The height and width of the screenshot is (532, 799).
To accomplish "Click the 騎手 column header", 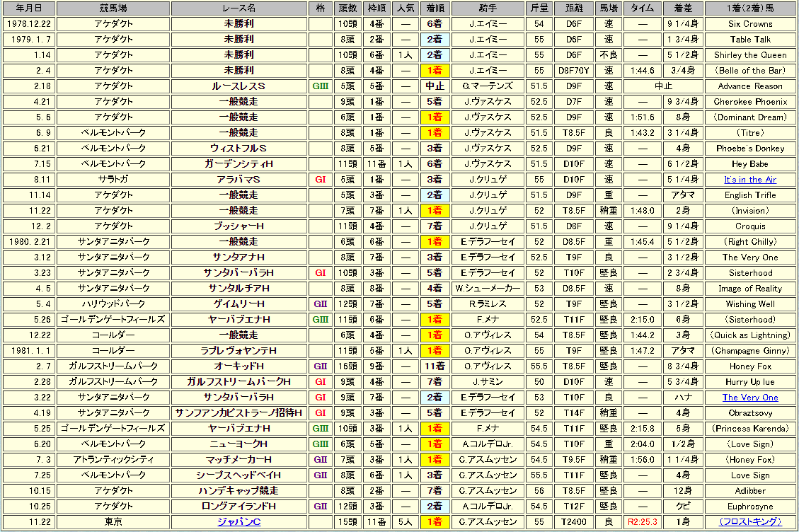I will point(488,8).
